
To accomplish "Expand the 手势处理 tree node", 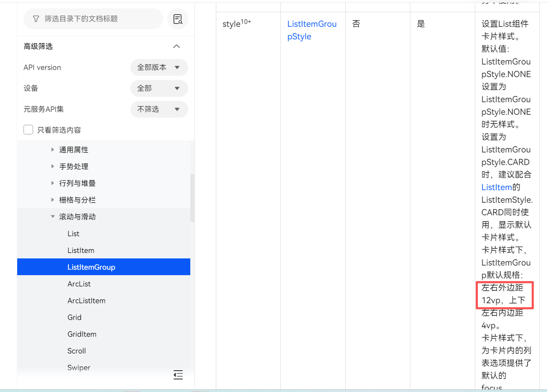I will coord(53,166).
